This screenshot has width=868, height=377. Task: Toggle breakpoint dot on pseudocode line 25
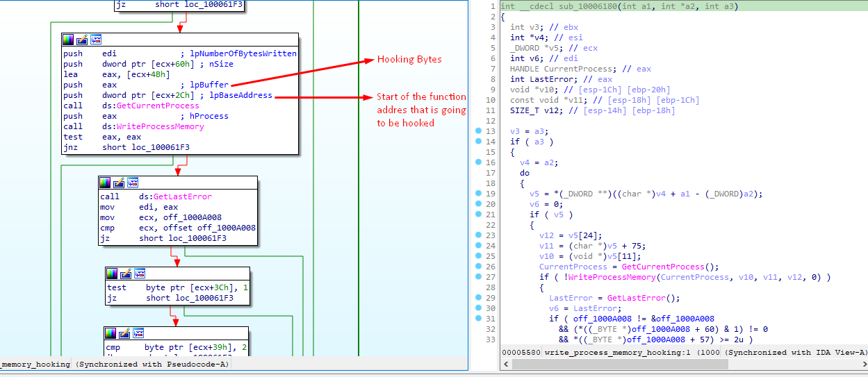tap(478, 256)
